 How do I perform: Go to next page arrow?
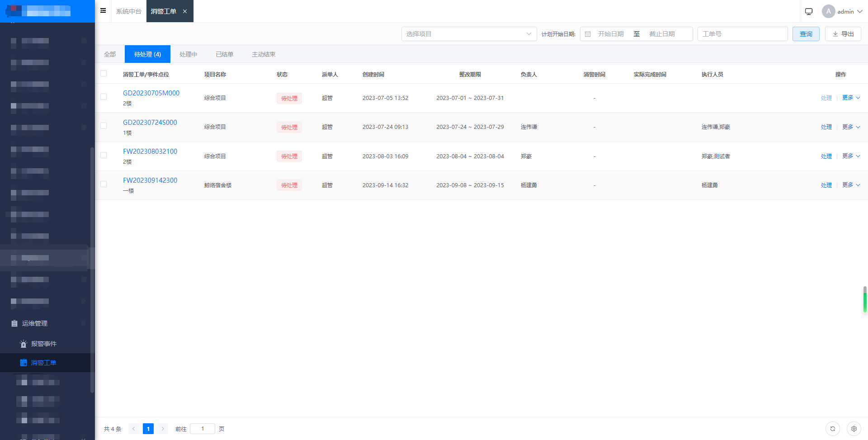[x=163, y=429]
